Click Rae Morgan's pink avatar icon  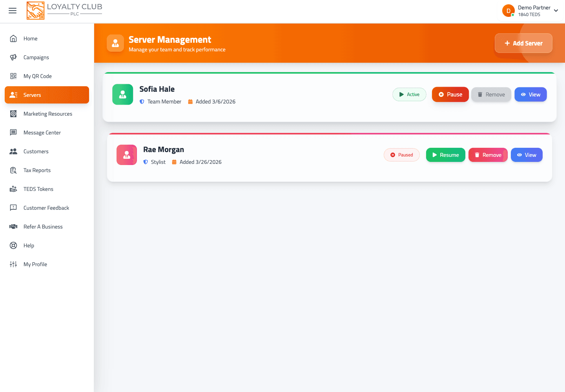[x=127, y=155]
